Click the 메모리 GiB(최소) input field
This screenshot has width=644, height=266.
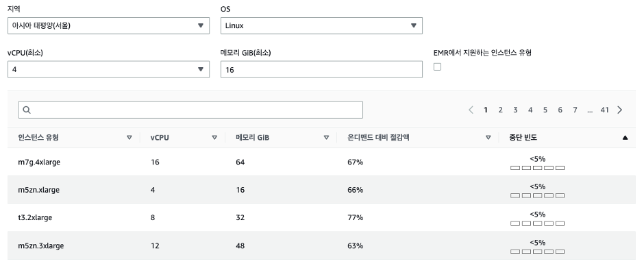[321, 69]
